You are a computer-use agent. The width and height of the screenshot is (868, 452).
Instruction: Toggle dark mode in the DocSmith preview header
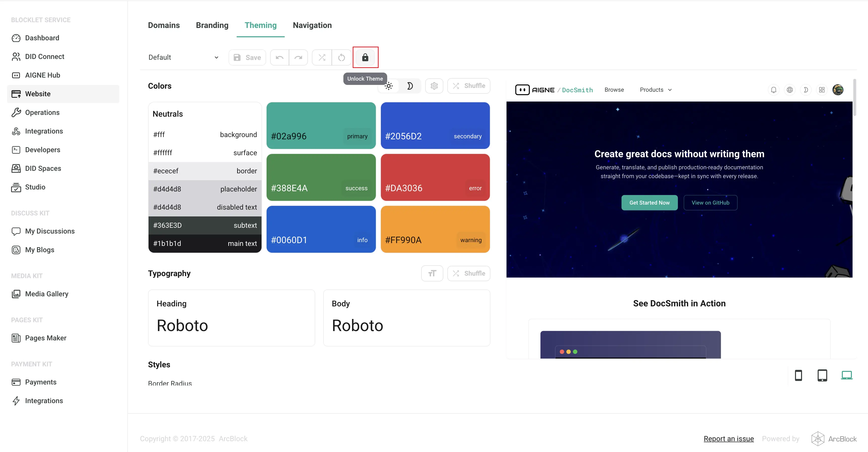[806, 90]
